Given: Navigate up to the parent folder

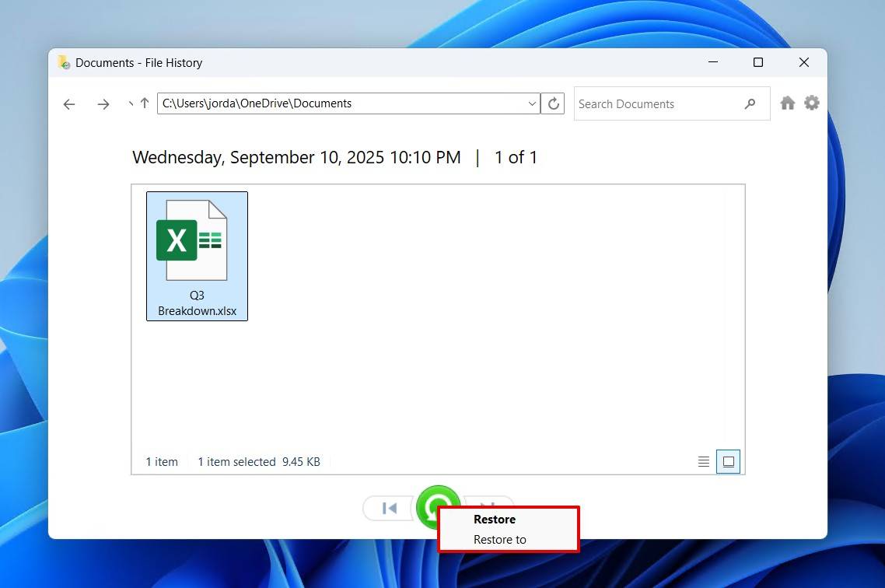Looking at the screenshot, I should point(145,103).
